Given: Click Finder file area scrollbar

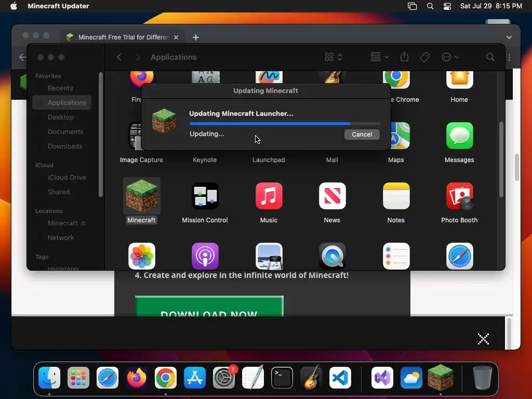Looking at the screenshot, I should pyautogui.click(x=501, y=159).
